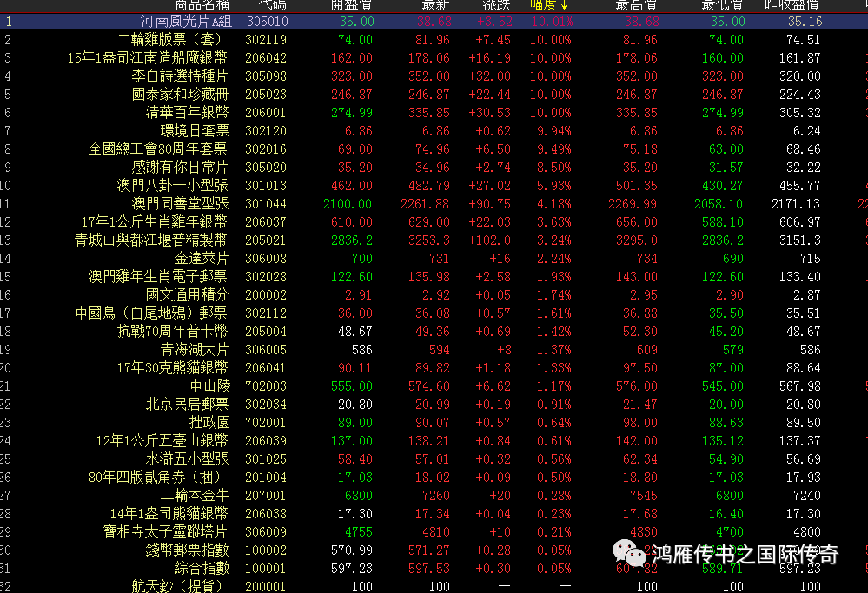Click percentage 5.93% cell
This screenshot has height=593, width=868.
554,185
